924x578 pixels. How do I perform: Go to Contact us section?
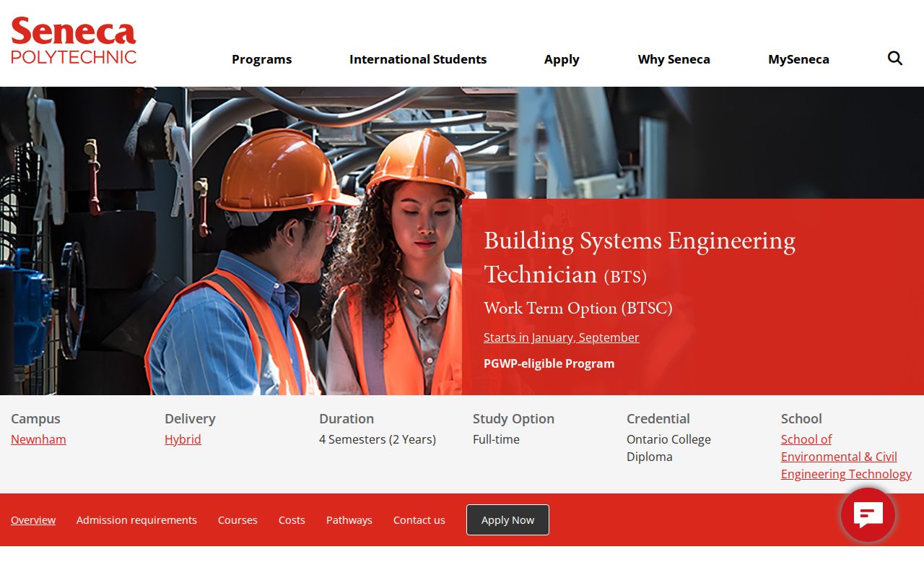pos(419,520)
